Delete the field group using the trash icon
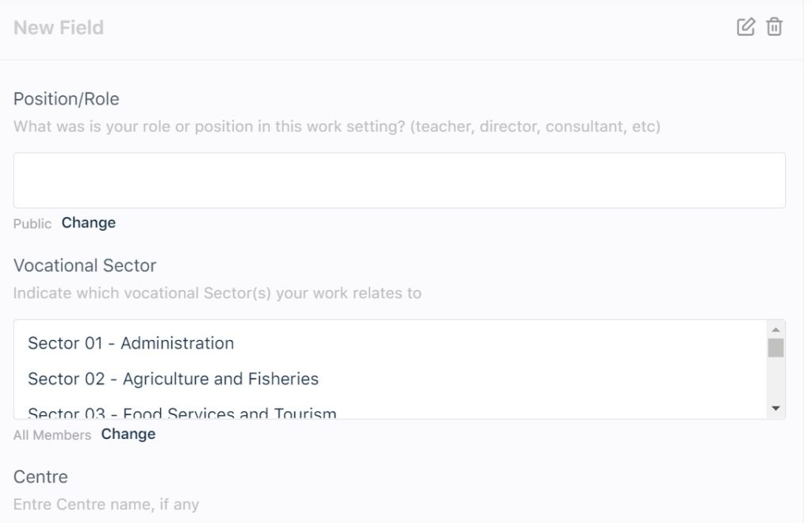This screenshot has height=523, width=812. [x=774, y=27]
